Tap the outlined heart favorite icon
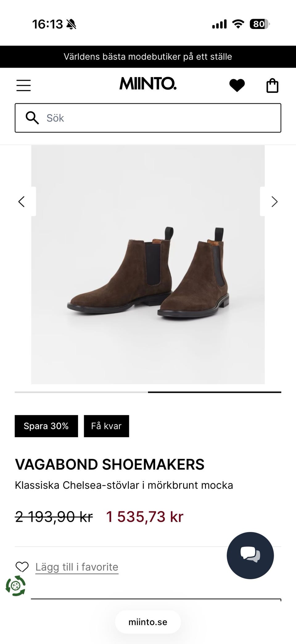The image size is (296, 644). (22, 567)
